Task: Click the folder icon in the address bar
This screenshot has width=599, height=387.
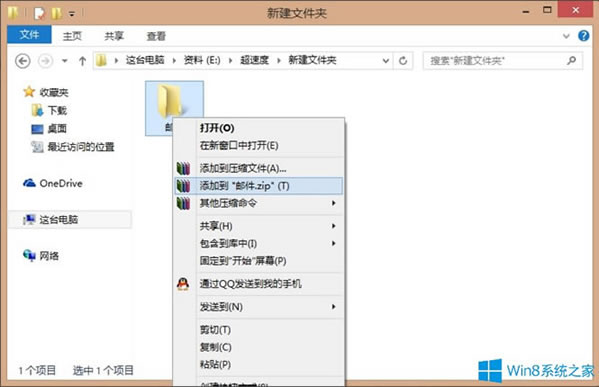Action: pos(101,60)
